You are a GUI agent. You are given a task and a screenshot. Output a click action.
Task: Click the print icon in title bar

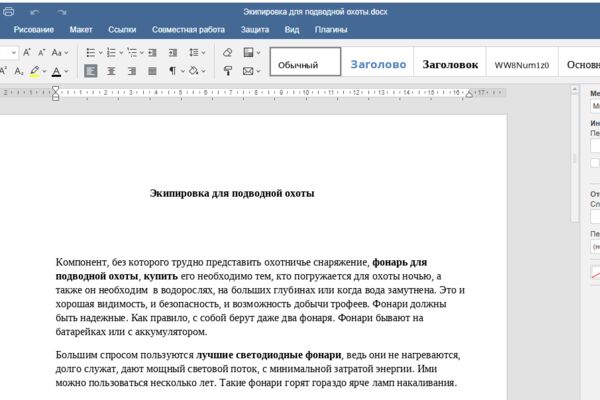tap(8, 12)
